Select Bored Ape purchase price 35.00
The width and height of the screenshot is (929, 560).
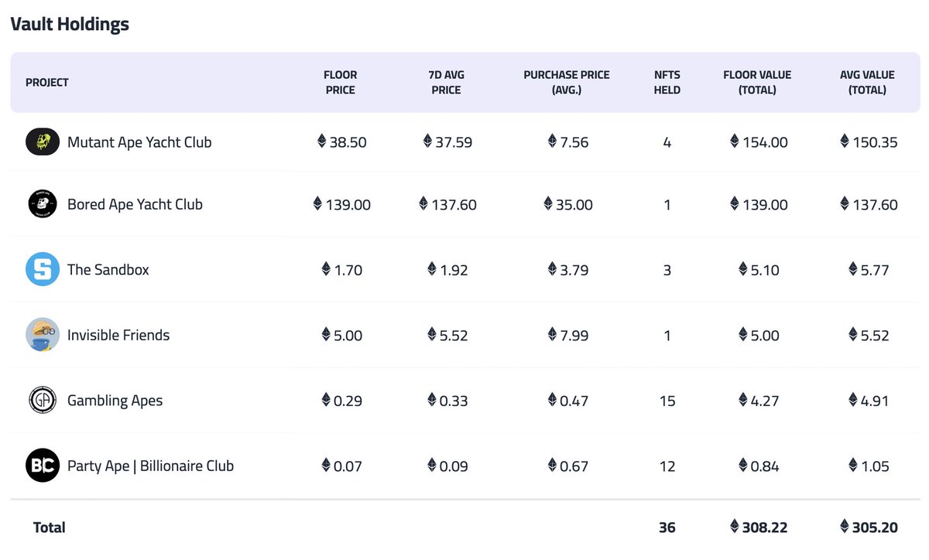click(x=568, y=205)
